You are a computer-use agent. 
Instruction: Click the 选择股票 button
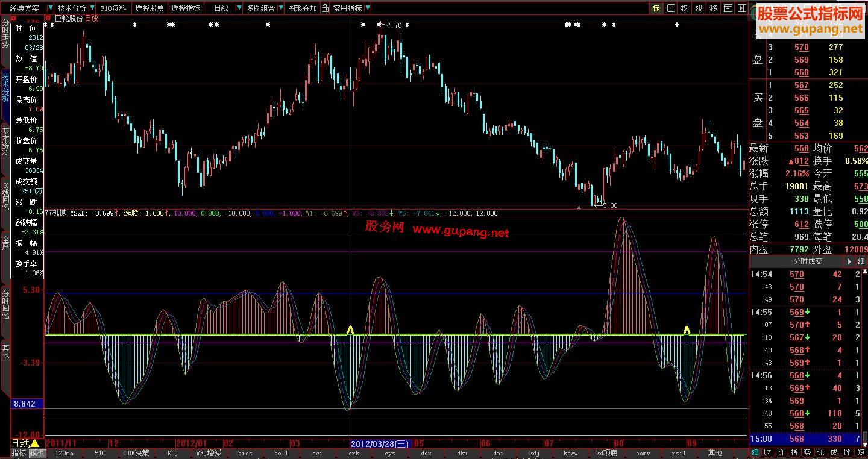point(149,8)
